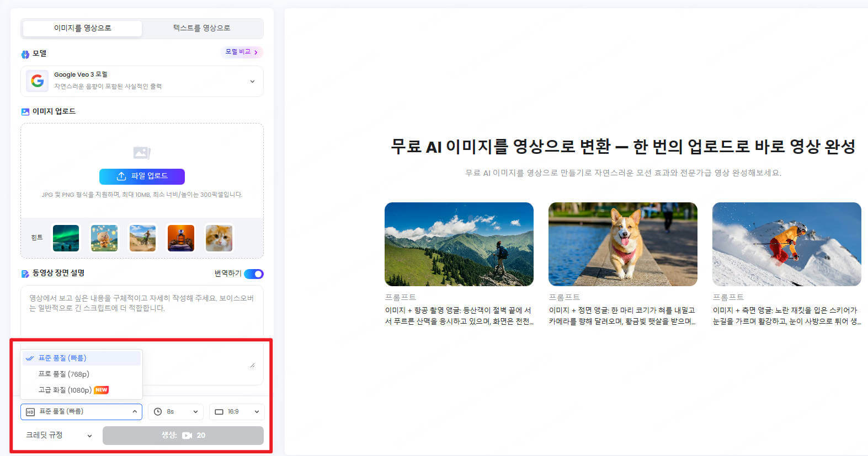Click the HD icon in quality selector
This screenshot has width=868, height=456.
[x=30, y=412]
